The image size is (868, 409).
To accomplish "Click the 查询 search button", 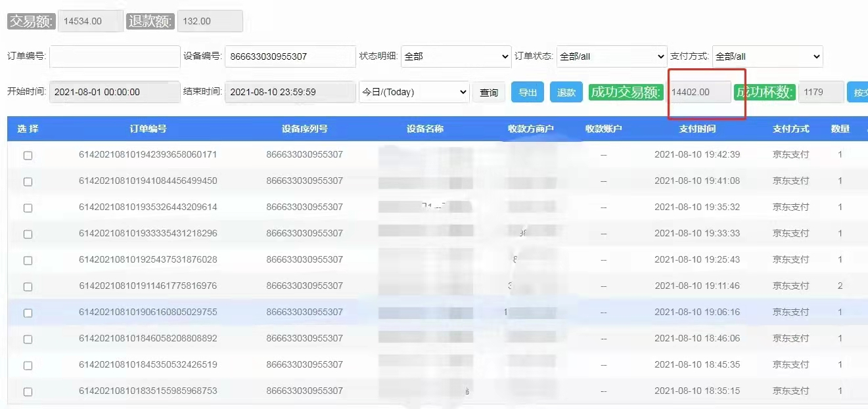I will coord(489,93).
